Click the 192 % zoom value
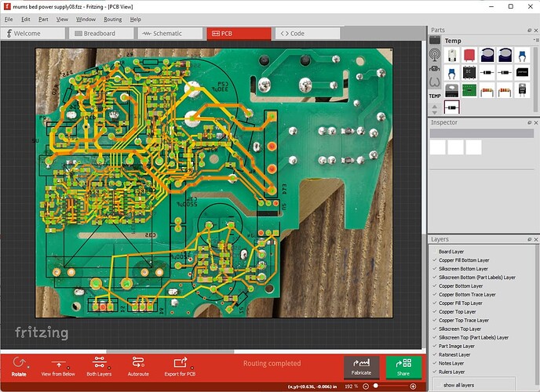This screenshot has width=540, height=392. 352,387
